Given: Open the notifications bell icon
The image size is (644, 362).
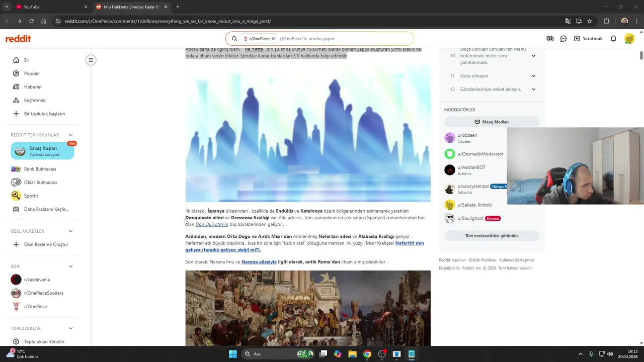Looking at the screenshot, I should (613, 39).
